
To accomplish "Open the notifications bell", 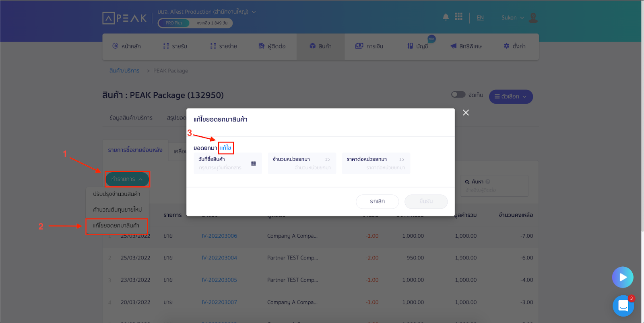I will point(446,17).
